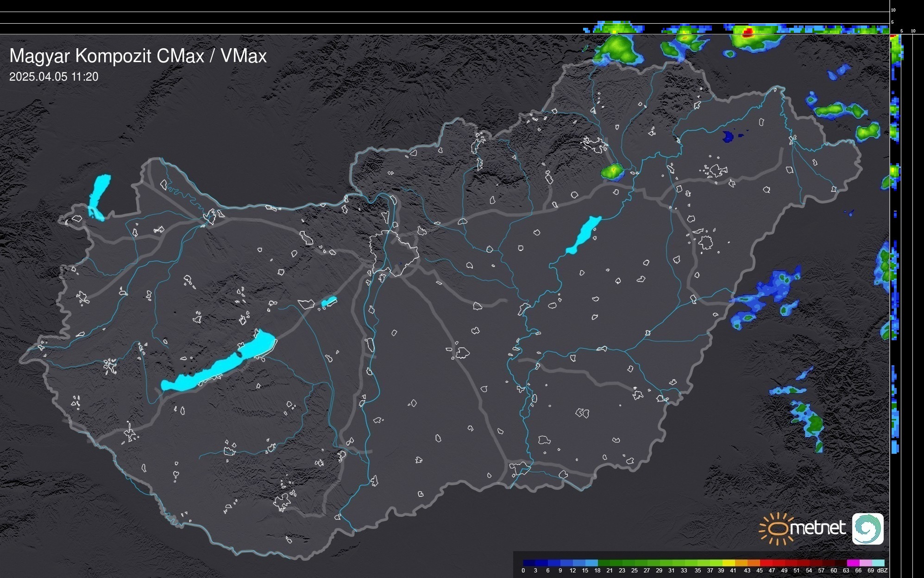
Task: Click the Magyar Kompozit CMax / VMax title
Action: (x=138, y=56)
